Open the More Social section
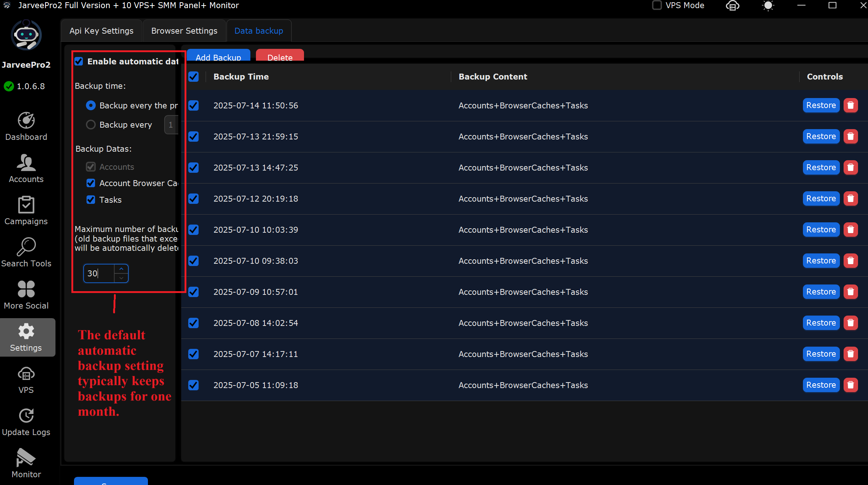 pos(26,295)
